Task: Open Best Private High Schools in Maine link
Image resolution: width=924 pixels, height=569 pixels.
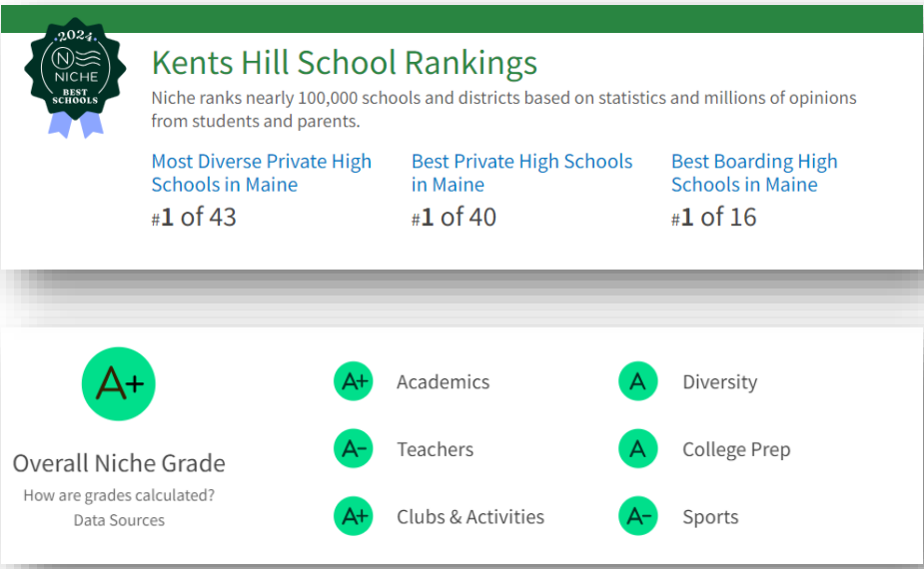Action: 521,173
